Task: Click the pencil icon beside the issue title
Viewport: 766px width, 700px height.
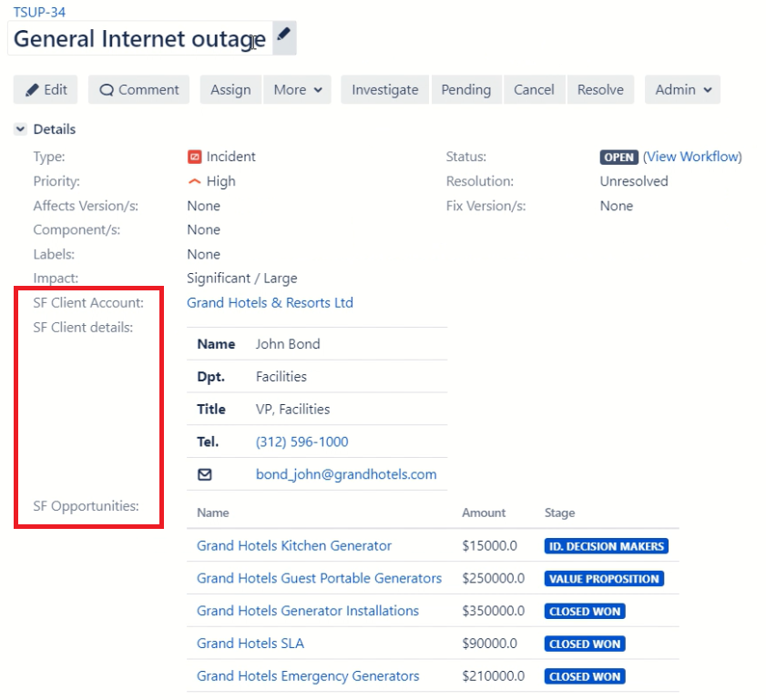Action: 284,37
